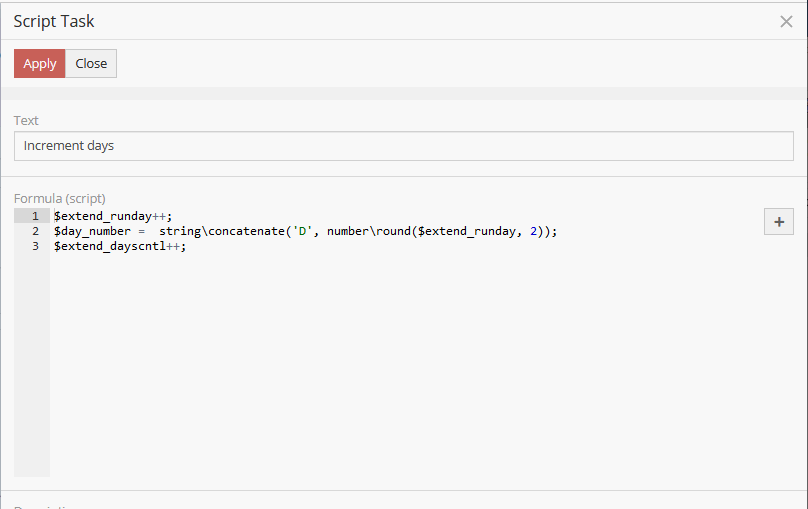This screenshot has width=808, height=509.
Task: Click the plus button beside the formula editor
Action: tap(778, 221)
